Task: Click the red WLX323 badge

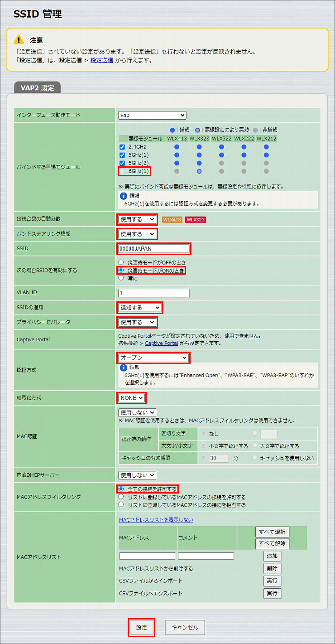Action: pos(195,220)
